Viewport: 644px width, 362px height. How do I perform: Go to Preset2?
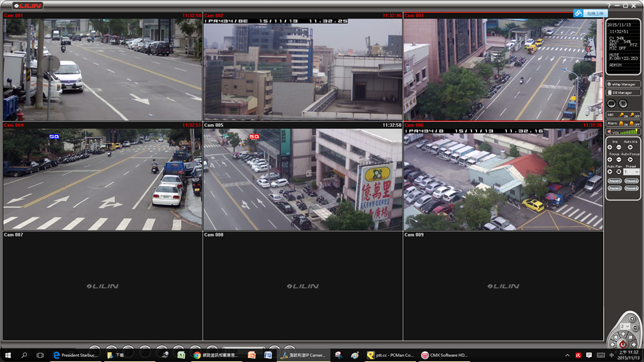631,180
